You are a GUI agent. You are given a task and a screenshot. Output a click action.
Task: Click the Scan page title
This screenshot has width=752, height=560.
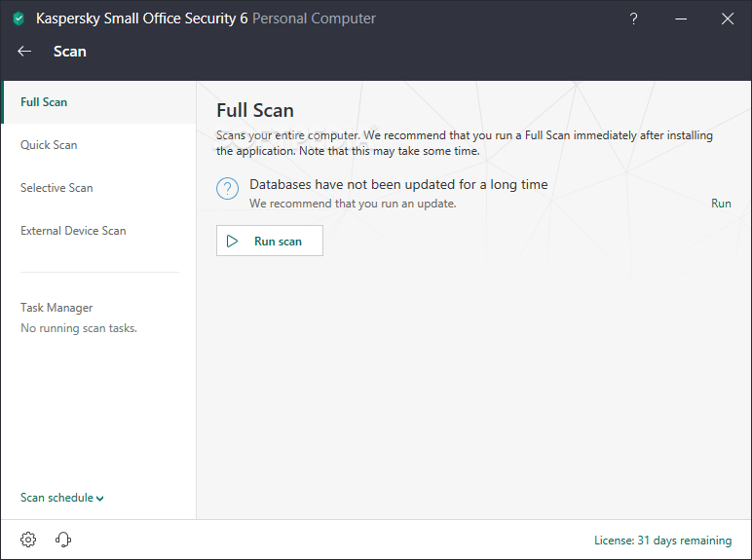[x=70, y=52]
